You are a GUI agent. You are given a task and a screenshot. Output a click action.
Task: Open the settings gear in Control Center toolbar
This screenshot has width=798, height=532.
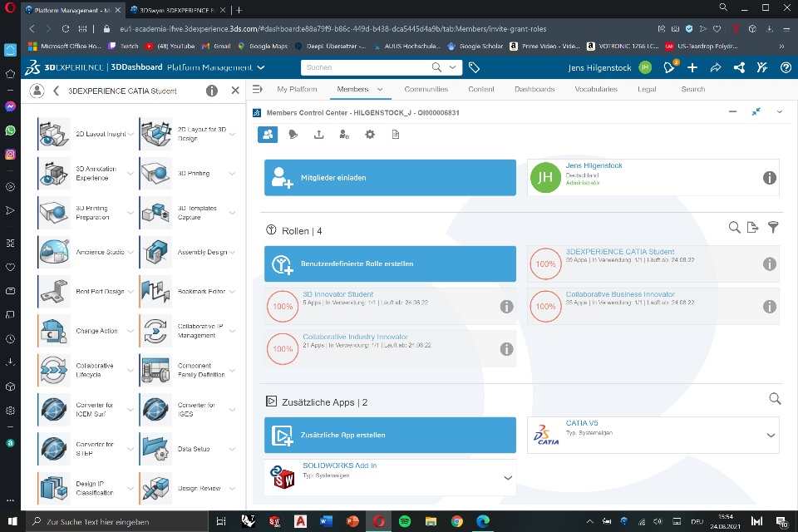point(370,135)
